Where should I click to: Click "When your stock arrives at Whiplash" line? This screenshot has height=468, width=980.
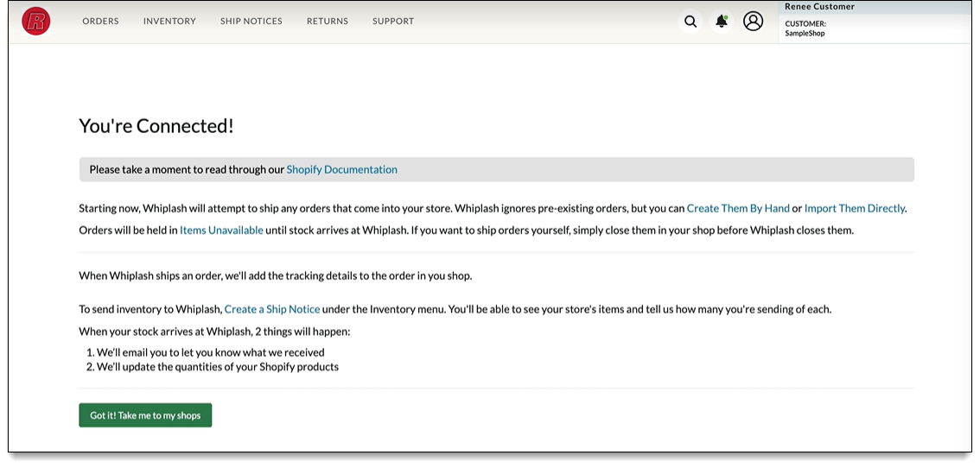click(x=214, y=332)
